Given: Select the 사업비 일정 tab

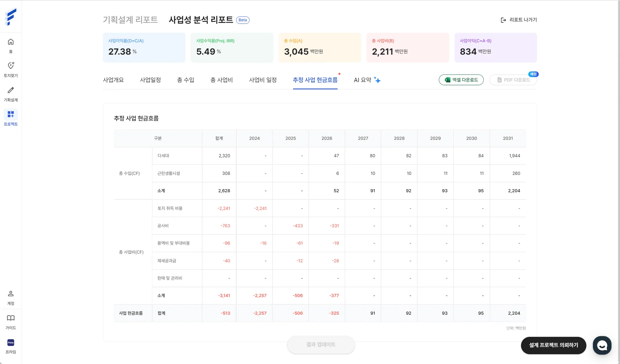Looking at the screenshot, I should click(x=262, y=80).
